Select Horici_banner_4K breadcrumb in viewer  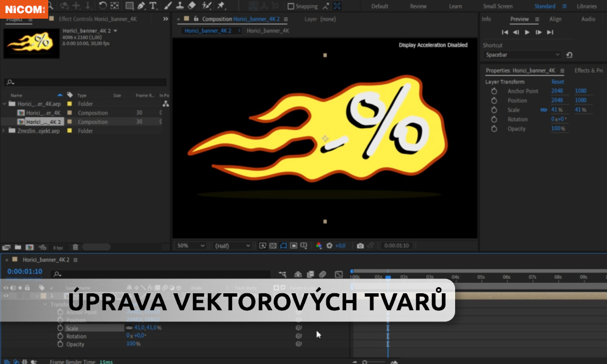268,31
